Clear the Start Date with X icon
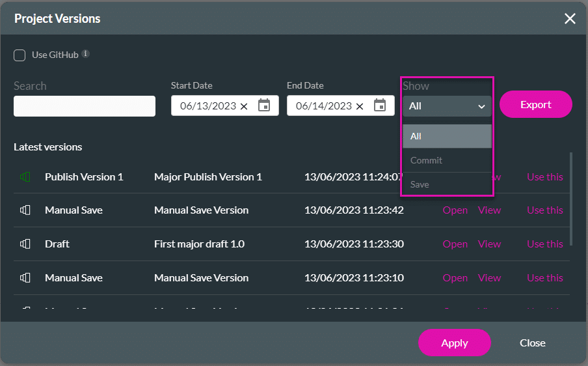Screen dimensions: 588x366 coord(244,106)
